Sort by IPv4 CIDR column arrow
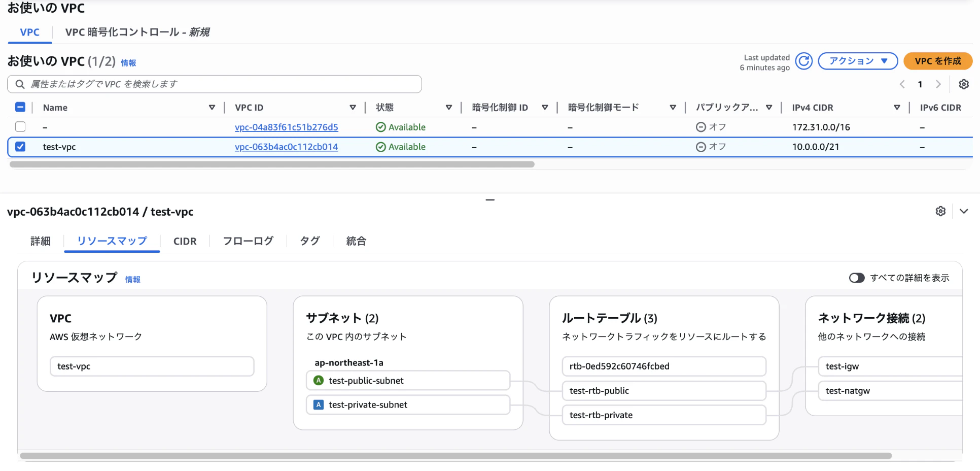The image size is (980, 471). [897, 108]
